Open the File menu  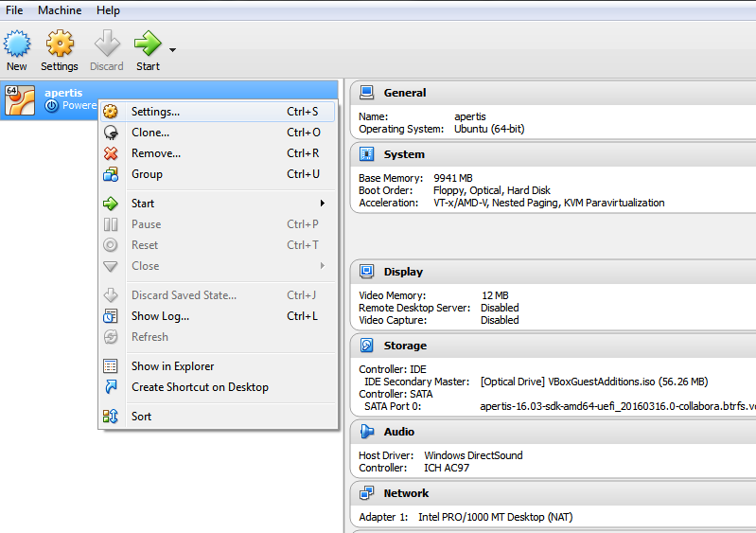[14, 10]
